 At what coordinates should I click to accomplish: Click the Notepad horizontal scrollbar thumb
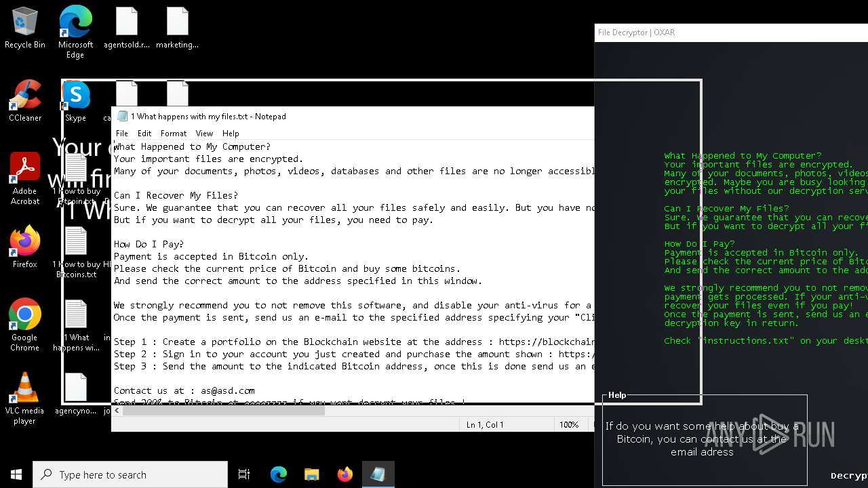click(x=223, y=410)
